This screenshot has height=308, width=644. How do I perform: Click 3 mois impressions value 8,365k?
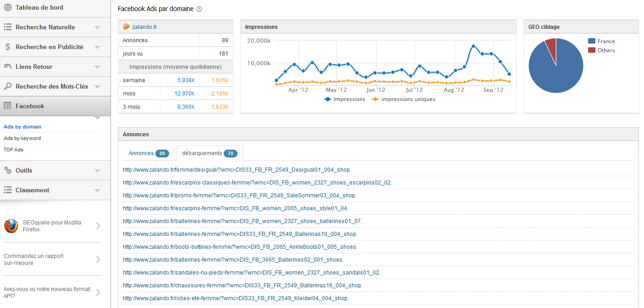point(186,107)
